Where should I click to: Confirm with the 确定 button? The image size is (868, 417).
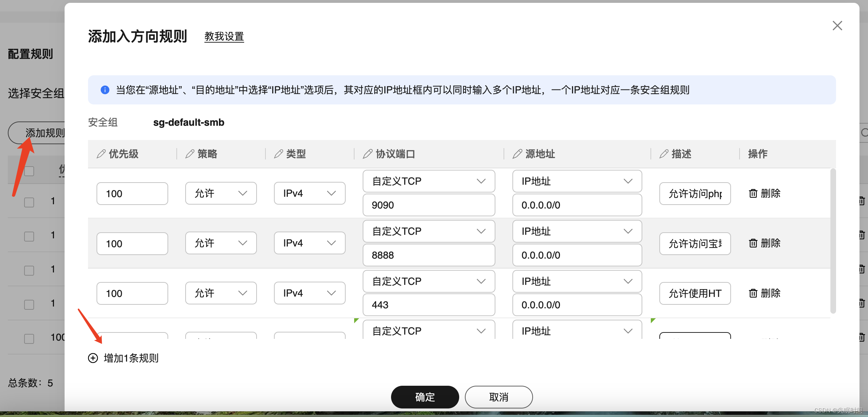click(x=425, y=397)
